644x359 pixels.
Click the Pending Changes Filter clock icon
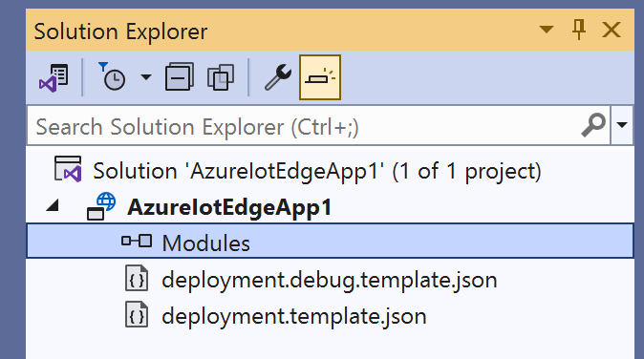pyautogui.click(x=112, y=76)
